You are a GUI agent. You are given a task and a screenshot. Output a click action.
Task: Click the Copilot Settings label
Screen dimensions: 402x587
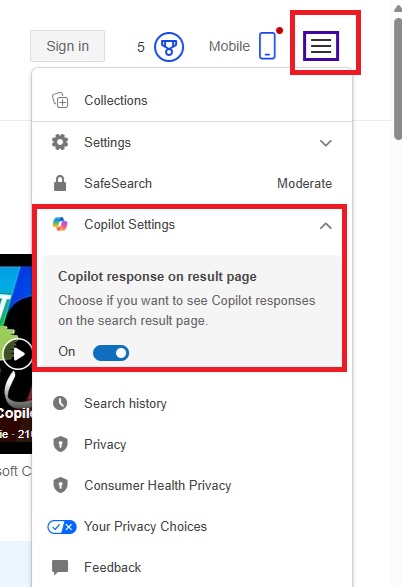[x=130, y=224]
